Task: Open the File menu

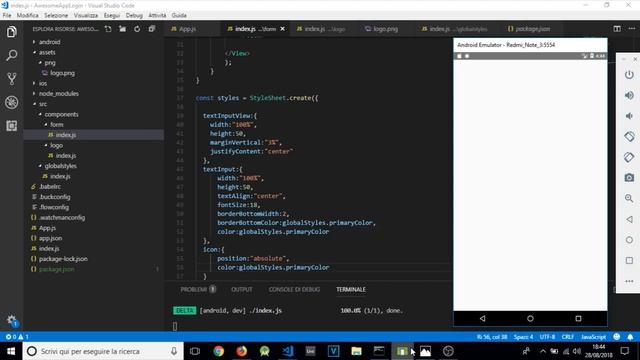Action: click(x=7, y=15)
